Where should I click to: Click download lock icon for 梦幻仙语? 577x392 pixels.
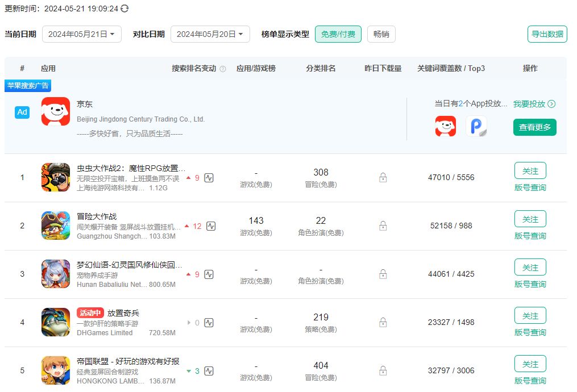pyautogui.click(x=383, y=274)
